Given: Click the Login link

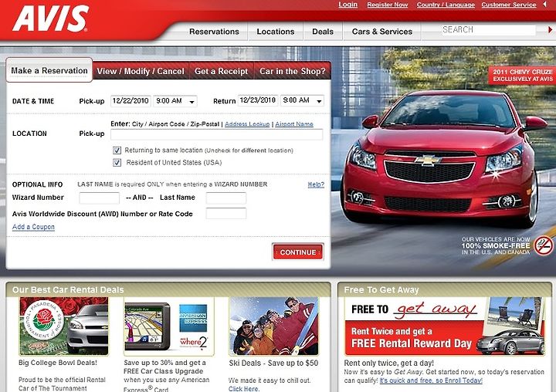Looking at the screenshot, I should [347, 5].
